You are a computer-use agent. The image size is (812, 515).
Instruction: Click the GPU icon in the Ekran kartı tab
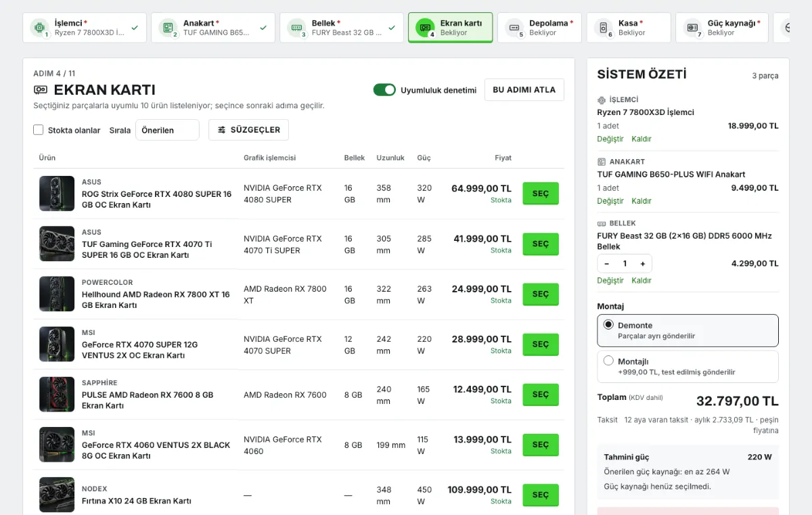tap(425, 28)
